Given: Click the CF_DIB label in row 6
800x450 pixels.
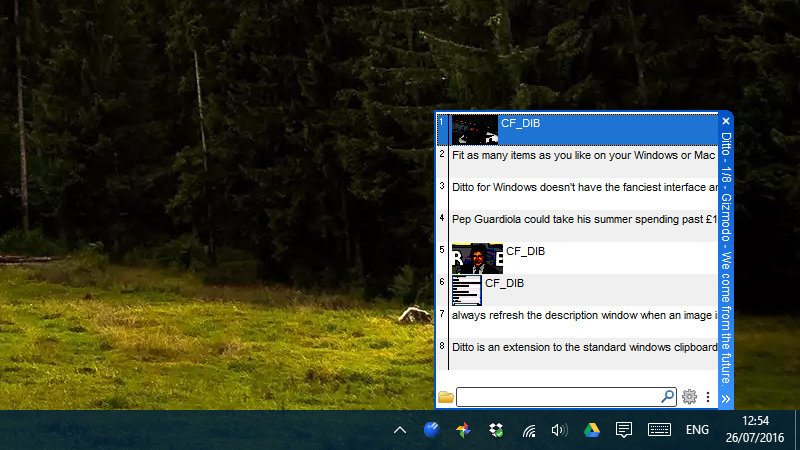Looking at the screenshot, I should click(x=505, y=283).
